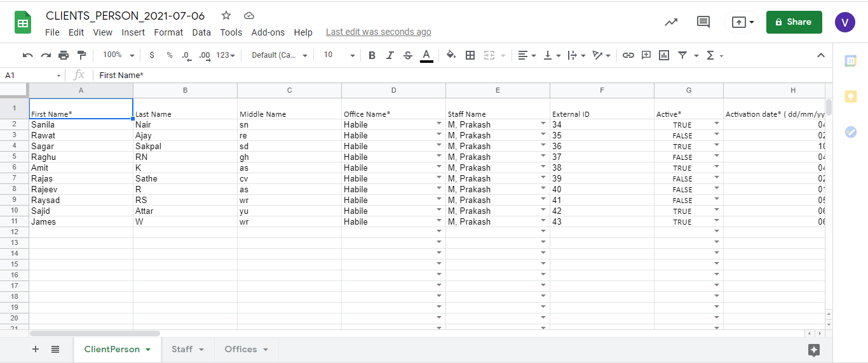Toggle bold formatting
The height and width of the screenshot is (363, 868).
[372, 55]
